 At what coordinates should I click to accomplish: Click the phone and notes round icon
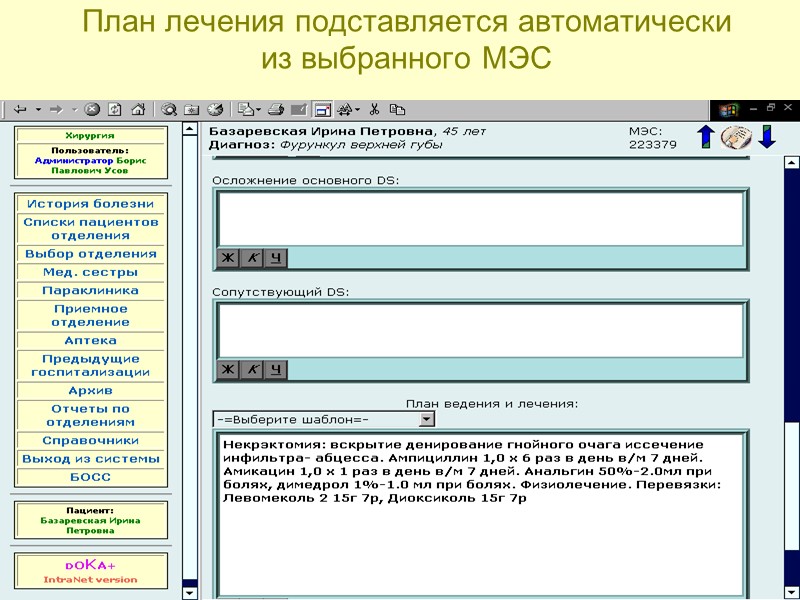pyautogui.click(x=736, y=137)
